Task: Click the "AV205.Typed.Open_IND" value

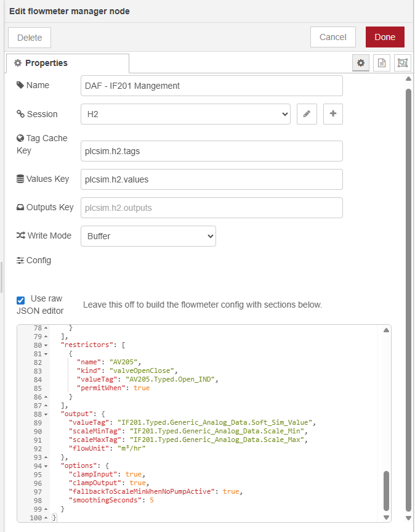Action: (x=170, y=379)
